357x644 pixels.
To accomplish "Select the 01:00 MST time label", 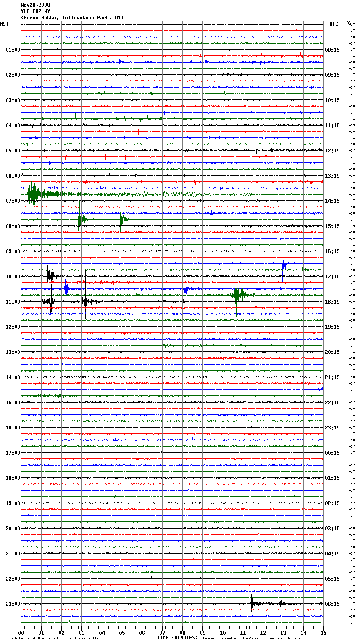I will click(x=13, y=50).
